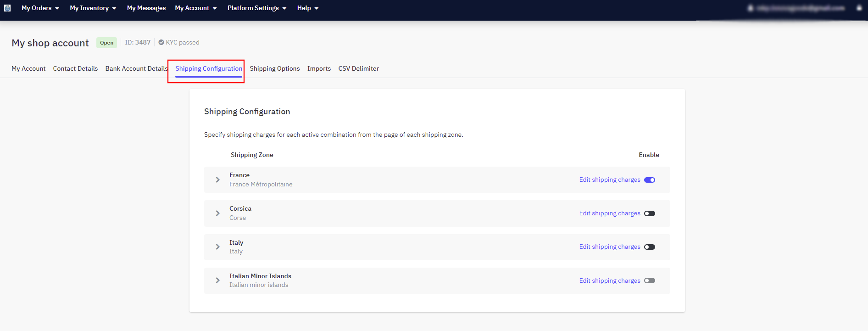
Task: Click the KYC passed checkmark icon
Action: pos(161,42)
